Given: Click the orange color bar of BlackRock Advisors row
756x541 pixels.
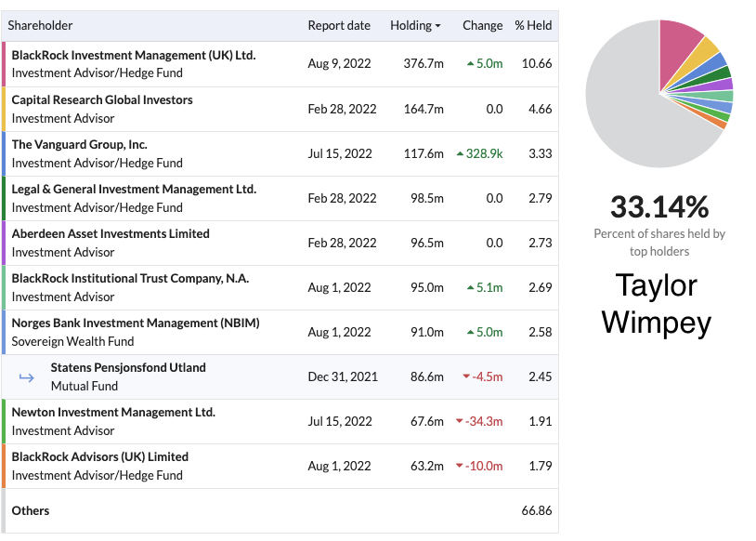Looking at the screenshot, I should point(4,467).
